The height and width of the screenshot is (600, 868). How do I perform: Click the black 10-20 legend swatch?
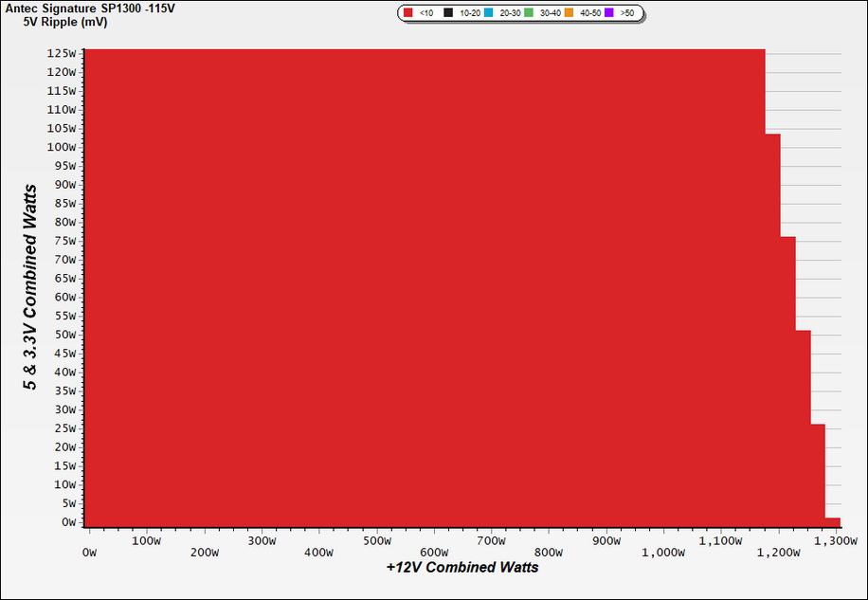coord(448,12)
